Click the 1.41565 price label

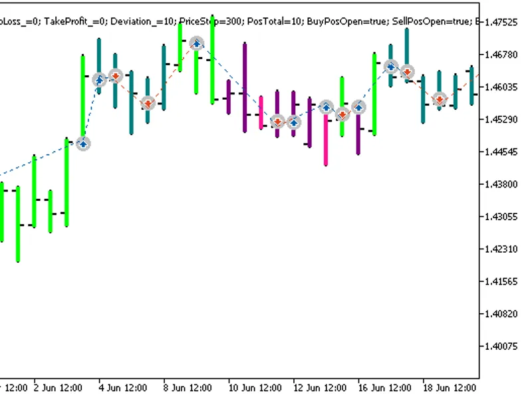click(x=501, y=281)
